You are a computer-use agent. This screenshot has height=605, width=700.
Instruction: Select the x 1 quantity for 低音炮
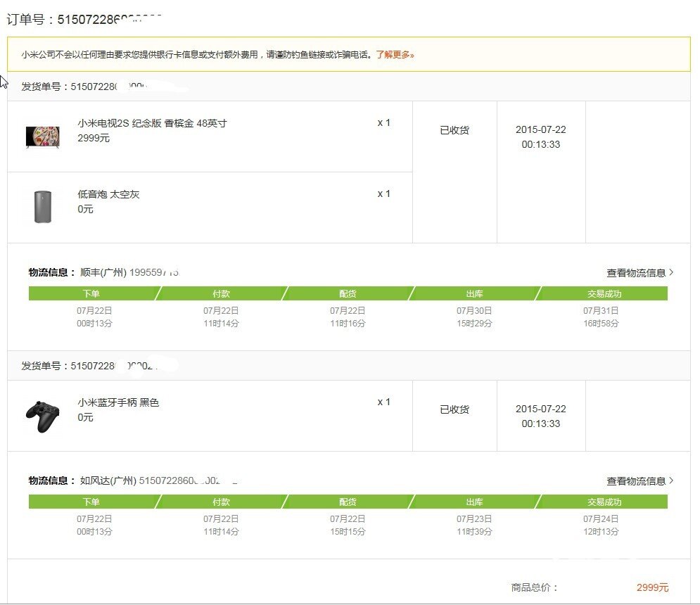[x=384, y=193]
